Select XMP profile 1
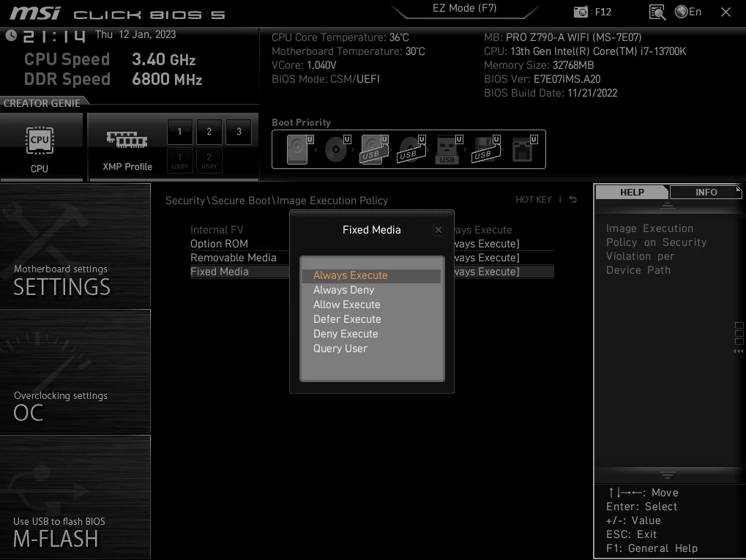Viewport: 746px width, 560px height. pos(180,131)
